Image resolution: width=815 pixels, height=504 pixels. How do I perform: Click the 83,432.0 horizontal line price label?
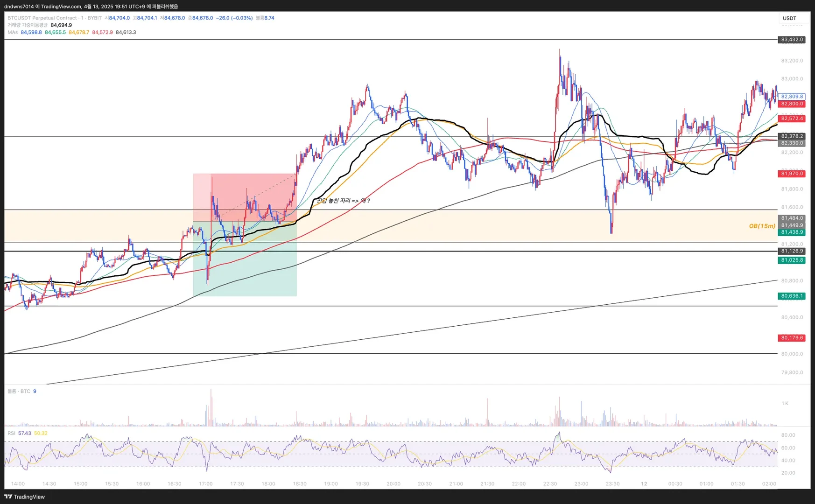coord(792,40)
